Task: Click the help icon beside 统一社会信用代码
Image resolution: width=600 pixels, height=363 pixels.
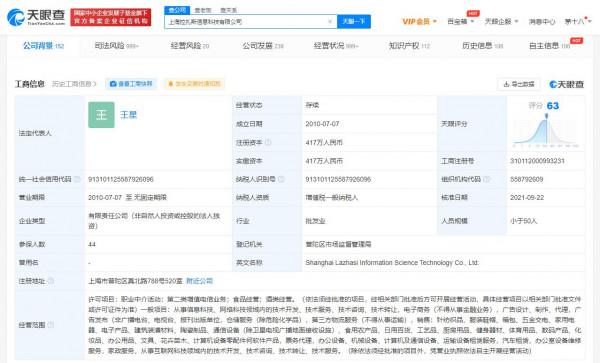Action: pyautogui.click(x=77, y=179)
